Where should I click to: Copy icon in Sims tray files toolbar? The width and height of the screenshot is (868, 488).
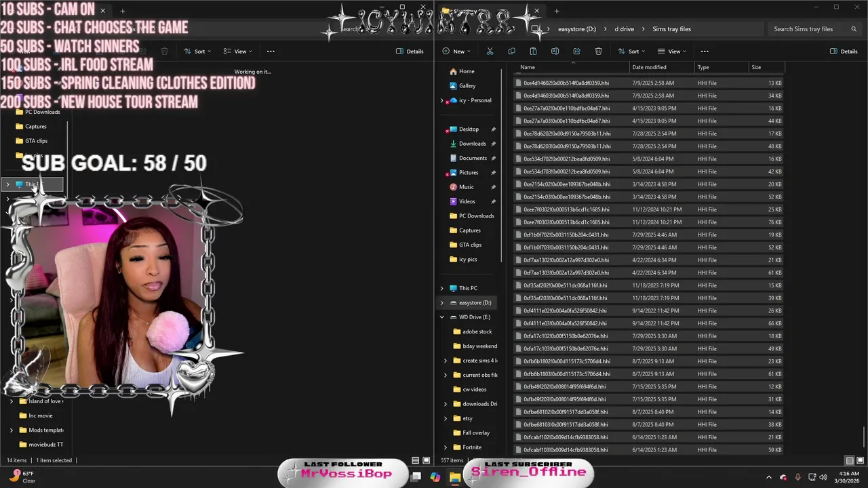(x=511, y=52)
